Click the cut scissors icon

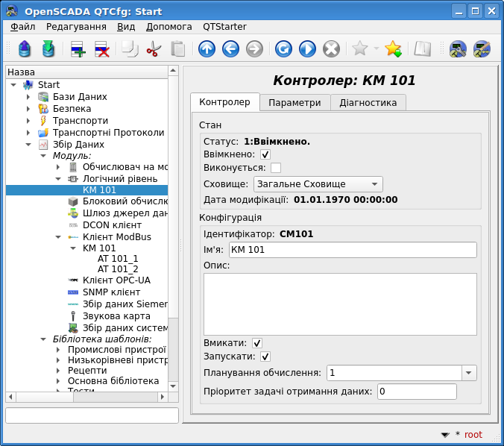(x=154, y=49)
